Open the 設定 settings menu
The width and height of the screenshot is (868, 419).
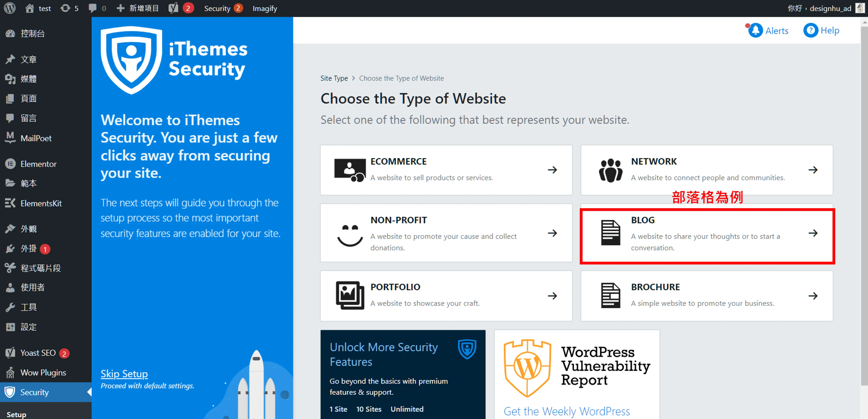46,327
